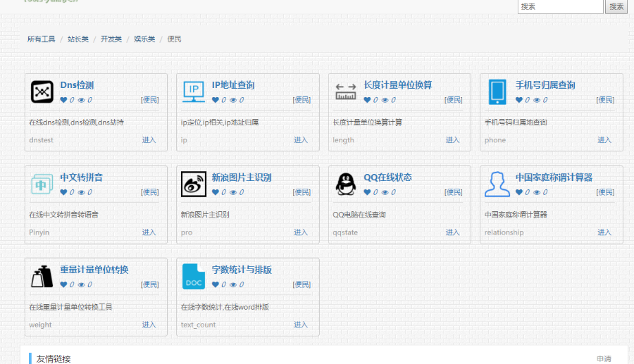This screenshot has height=364, width=634.
Task: Click the 长度计量单位换算 ruler icon
Action: tap(346, 92)
